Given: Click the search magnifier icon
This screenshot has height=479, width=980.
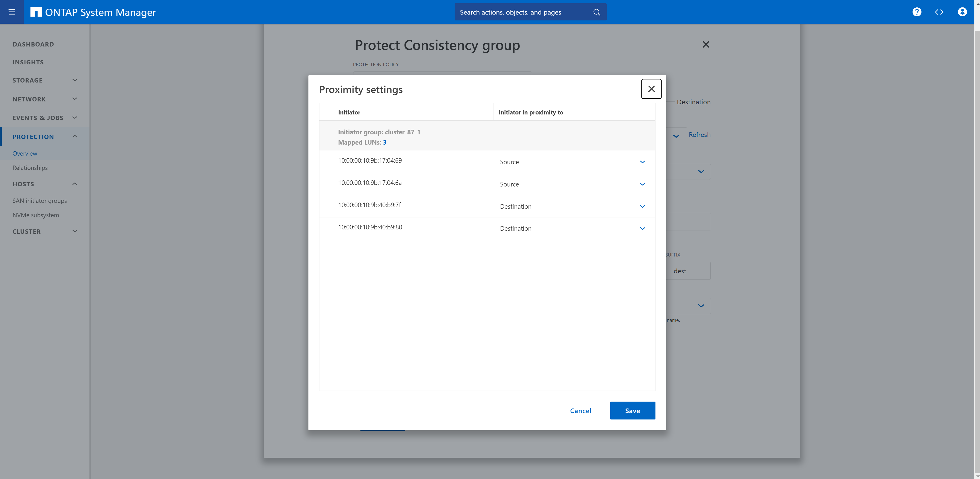Looking at the screenshot, I should tap(596, 12).
